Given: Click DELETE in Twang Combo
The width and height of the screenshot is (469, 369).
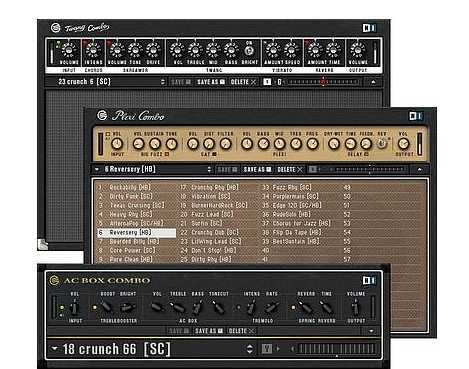Looking at the screenshot, I should point(243,82).
